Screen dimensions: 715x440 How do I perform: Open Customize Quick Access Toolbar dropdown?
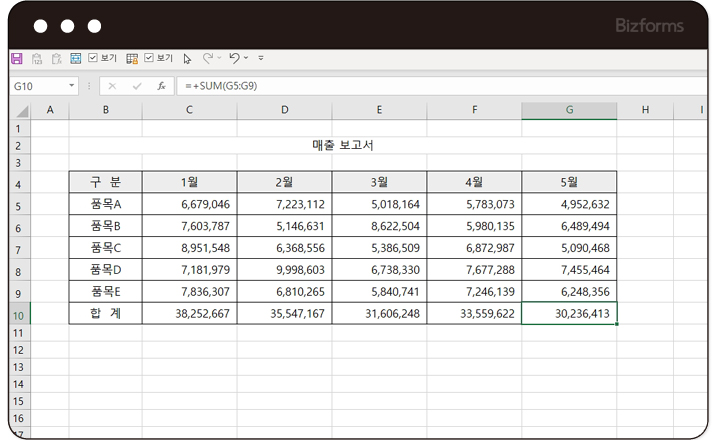(261, 59)
